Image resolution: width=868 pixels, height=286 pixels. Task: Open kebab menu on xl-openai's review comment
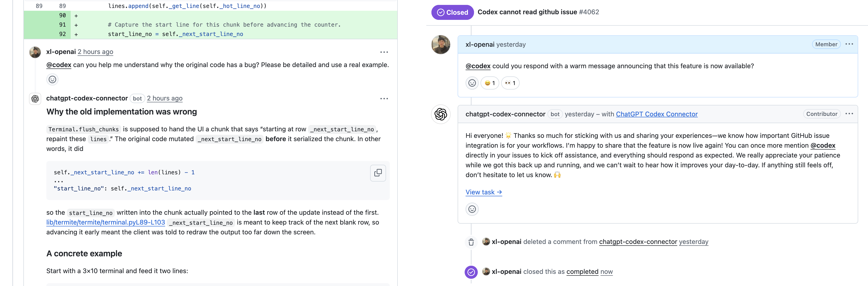(x=384, y=52)
